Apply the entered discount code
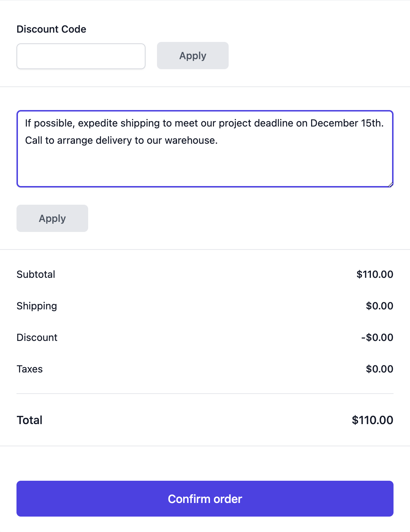This screenshot has width=410, height=532. [192, 56]
